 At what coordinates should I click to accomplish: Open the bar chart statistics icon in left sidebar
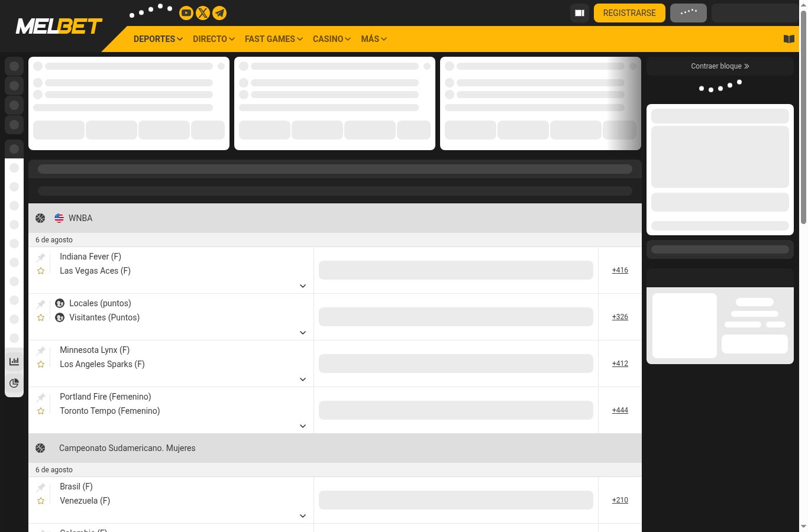14,361
